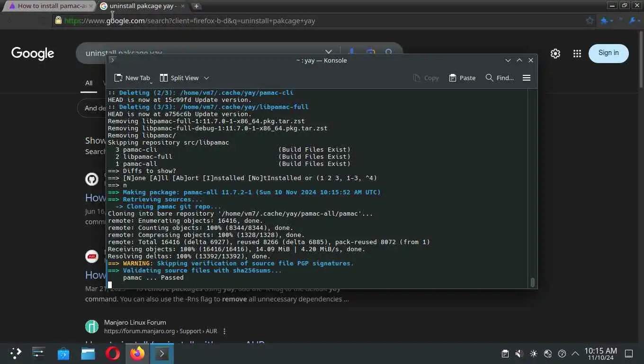The image size is (644, 364).
Task: Click into the Google search box text
Action: point(124,53)
